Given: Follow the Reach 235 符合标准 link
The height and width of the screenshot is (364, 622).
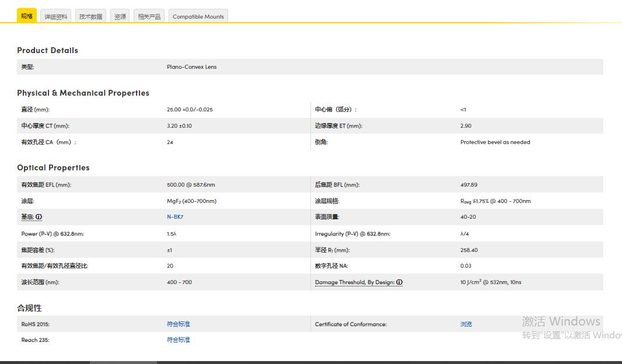Looking at the screenshot, I should coord(179,339).
